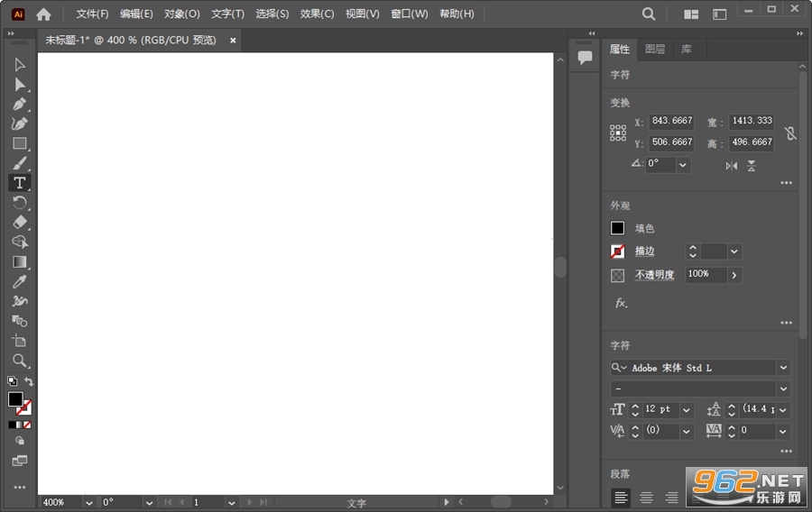Open the search icon at top
Screen dimensions: 812x512
(649, 14)
